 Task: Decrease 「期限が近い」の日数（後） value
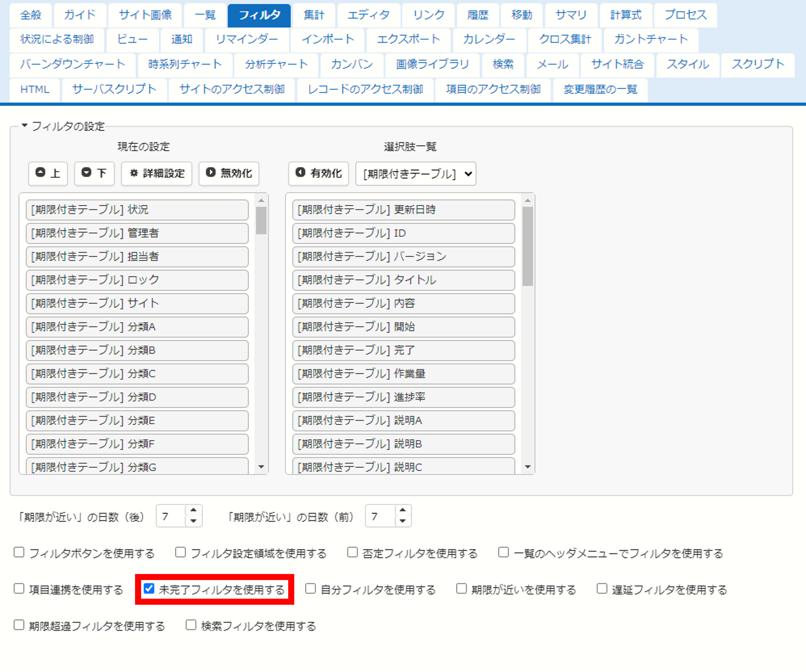(193, 521)
